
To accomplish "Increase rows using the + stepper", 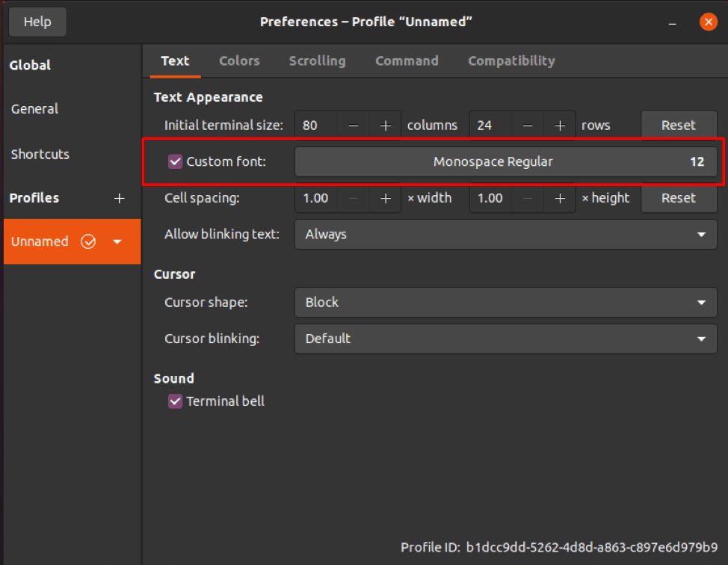I will pos(559,125).
